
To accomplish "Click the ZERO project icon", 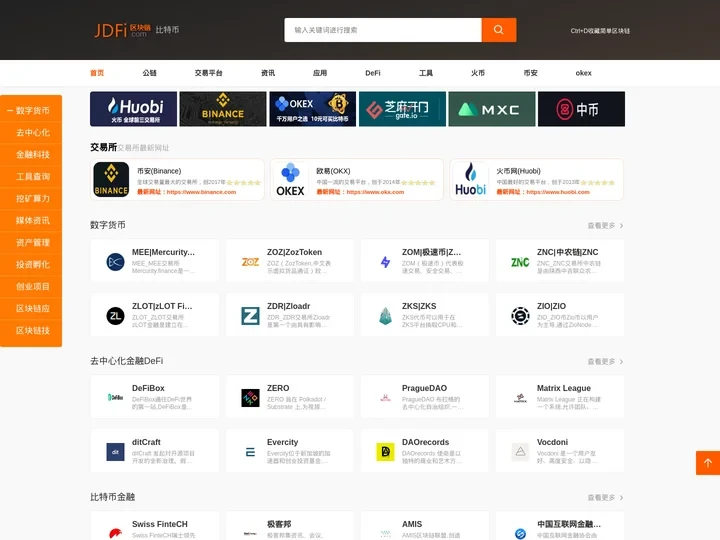I will 250,398.
